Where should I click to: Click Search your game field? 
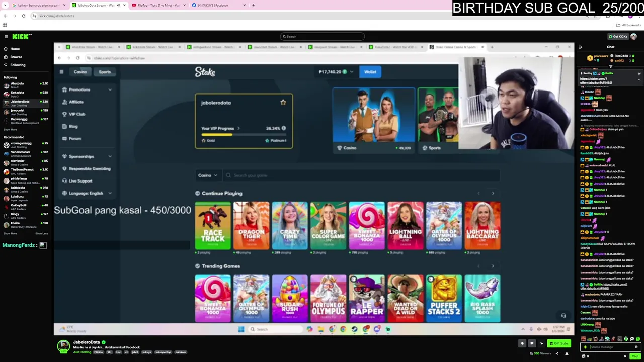pyautogui.click(x=360, y=175)
